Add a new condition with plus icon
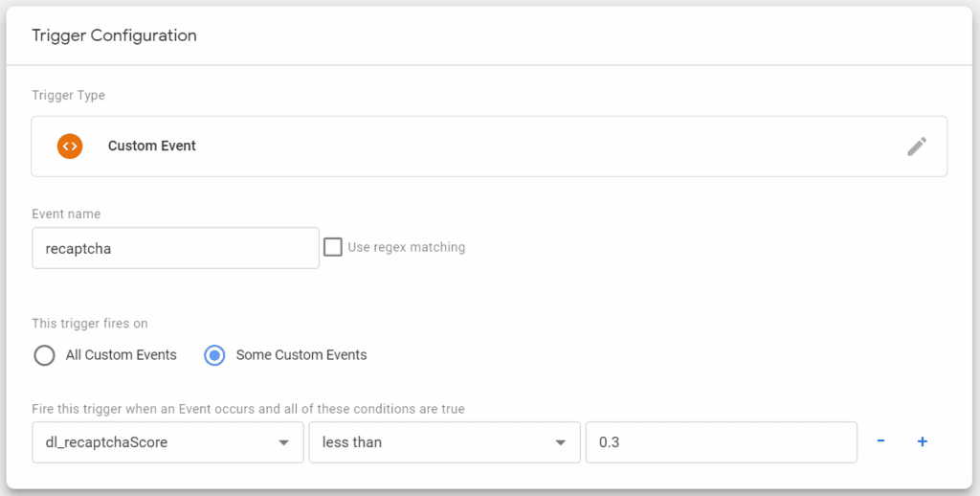 922,441
